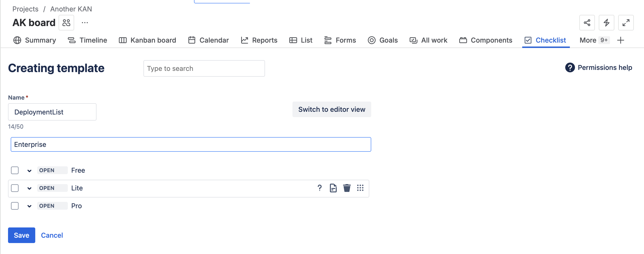
Task: Open the Reports tab
Action: point(259,40)
